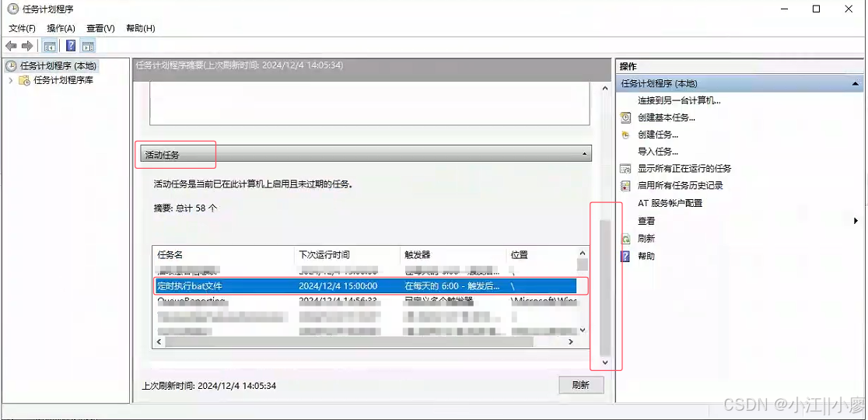868x420 pixels.
Task: Open the 查看(V) menu
Action: pyautogui.click(x=101, y=28)
